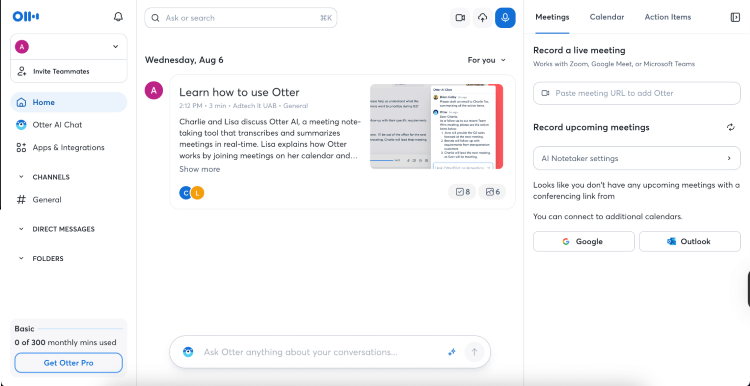Collapse the CHANNELS section
Screen dimensions: 750x386
point(21,177)
